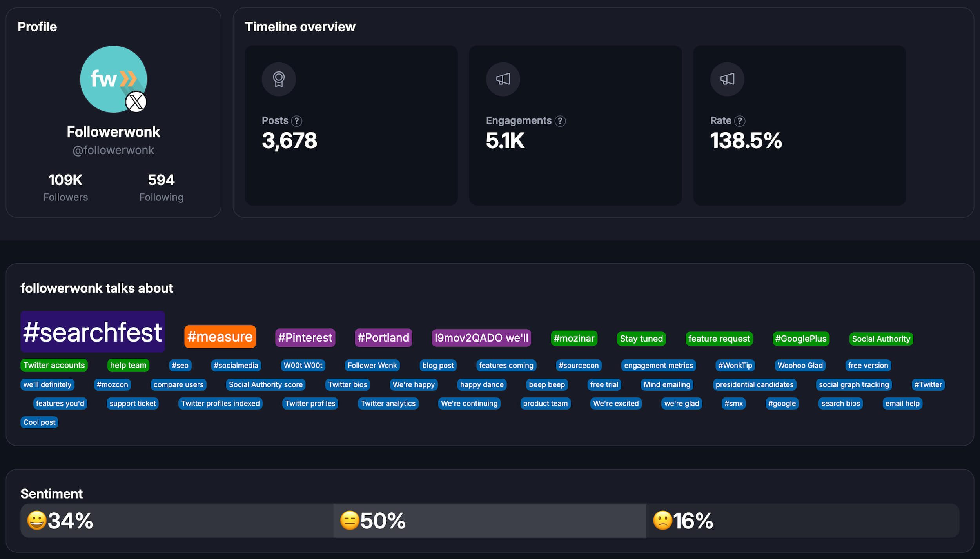Click the Cool post tag

click(x=39, y=422)
